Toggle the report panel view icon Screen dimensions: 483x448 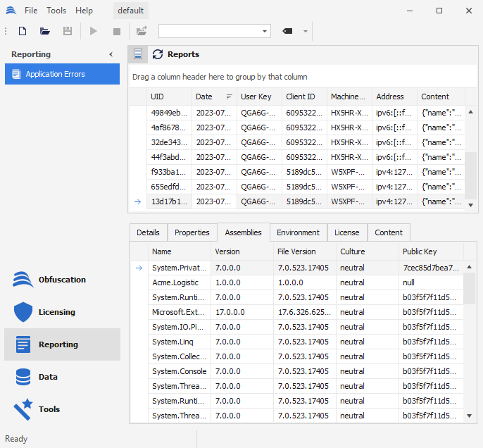click(138, 54)
